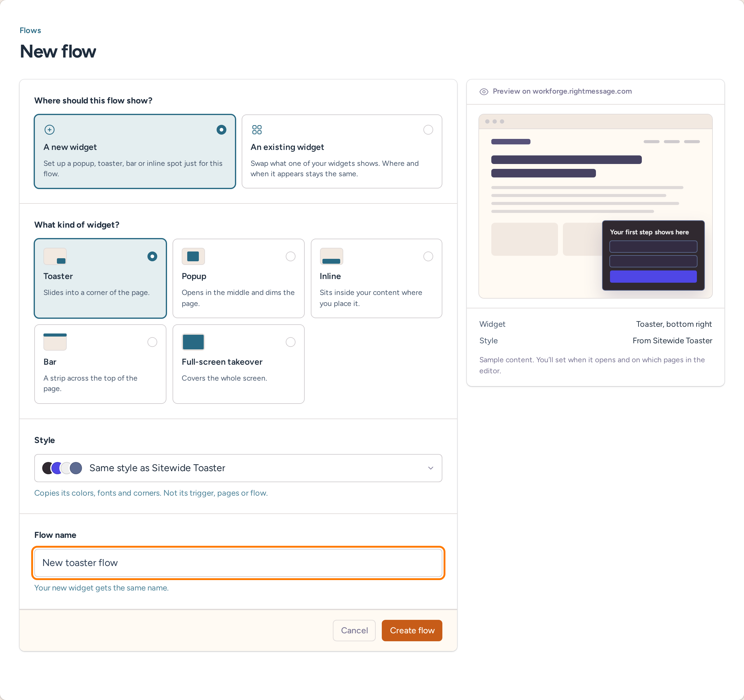
Task: Click the Cancel button
Action: click(x=354, y=630)
